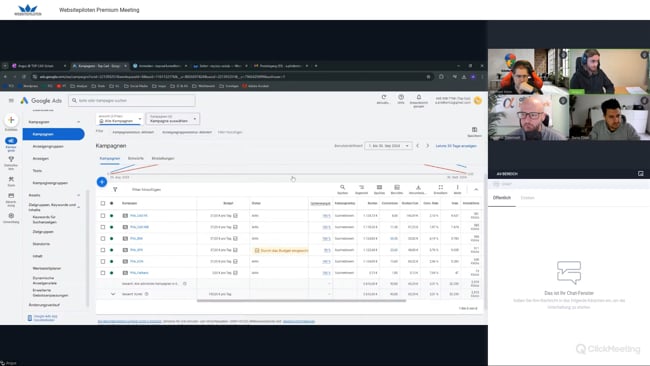This screenshot has height=366, width=650.
Task: Click the Refresh icon in Google Ads header
Action: [384, 97]
